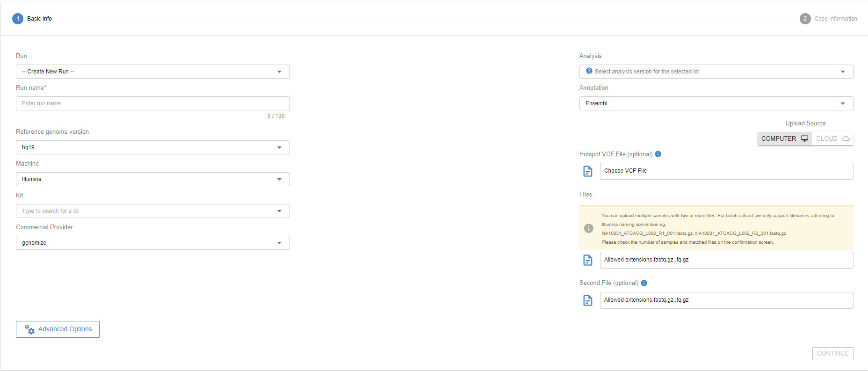Viewport: 868px width, 371px height.
Task: Click the Files allowed extensions upload field
Action: coord(727,260)
